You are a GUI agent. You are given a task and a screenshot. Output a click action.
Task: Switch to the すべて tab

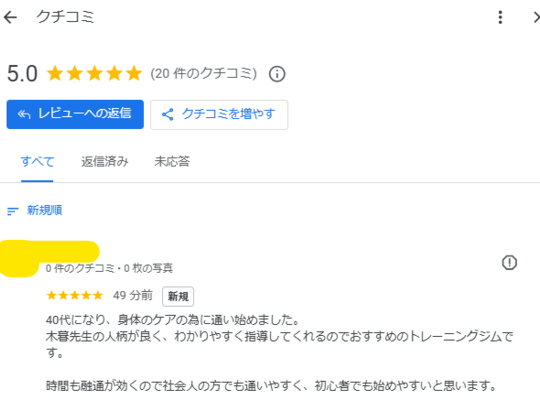(x=37, y=162)
